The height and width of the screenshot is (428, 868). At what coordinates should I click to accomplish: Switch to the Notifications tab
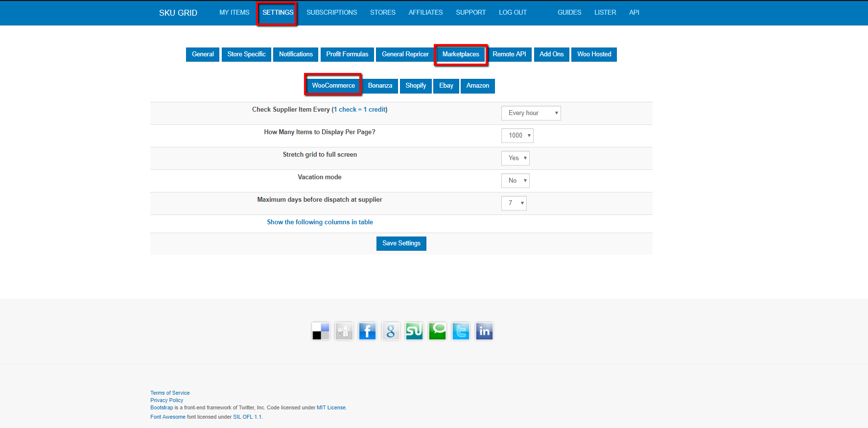(x=296, y=54)
